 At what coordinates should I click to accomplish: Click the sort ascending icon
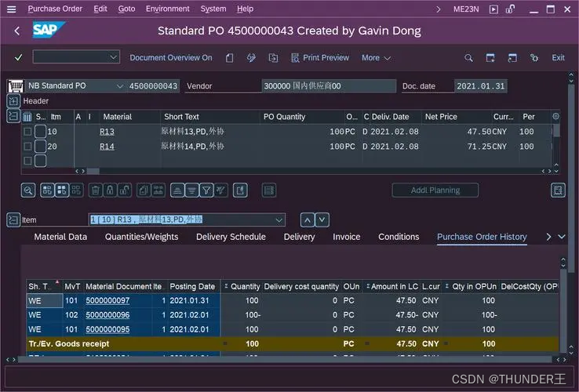[x=177, y=191]
